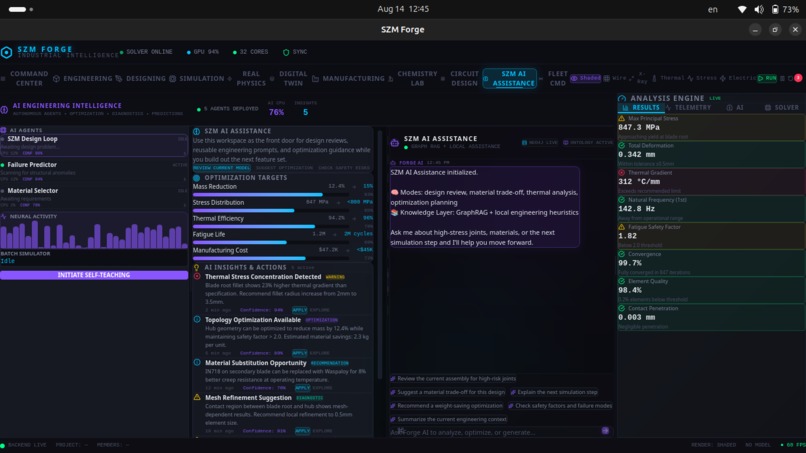This screenshot has width=806, height=453.
Task: Click the robot icon in chat header
Action: tap(395, 142)
